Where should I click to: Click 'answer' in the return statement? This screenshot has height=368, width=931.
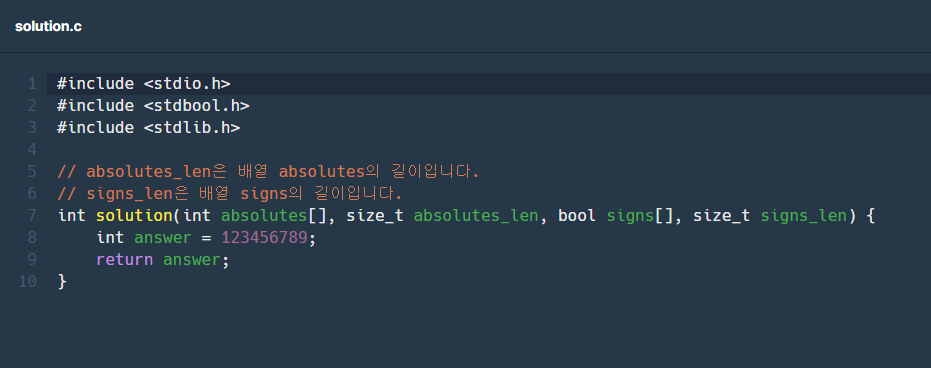tap(192, 260)
